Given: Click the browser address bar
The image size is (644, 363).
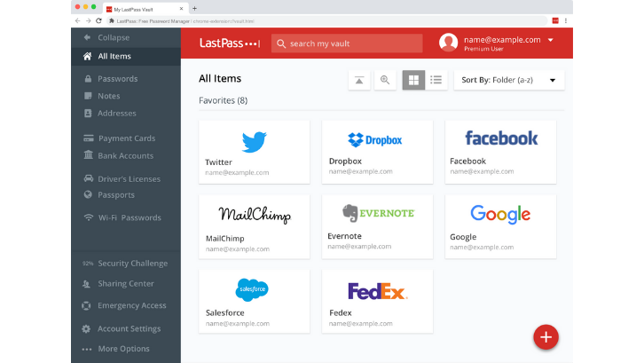Looking at the screenshot, I should click(x=326, y=21).
